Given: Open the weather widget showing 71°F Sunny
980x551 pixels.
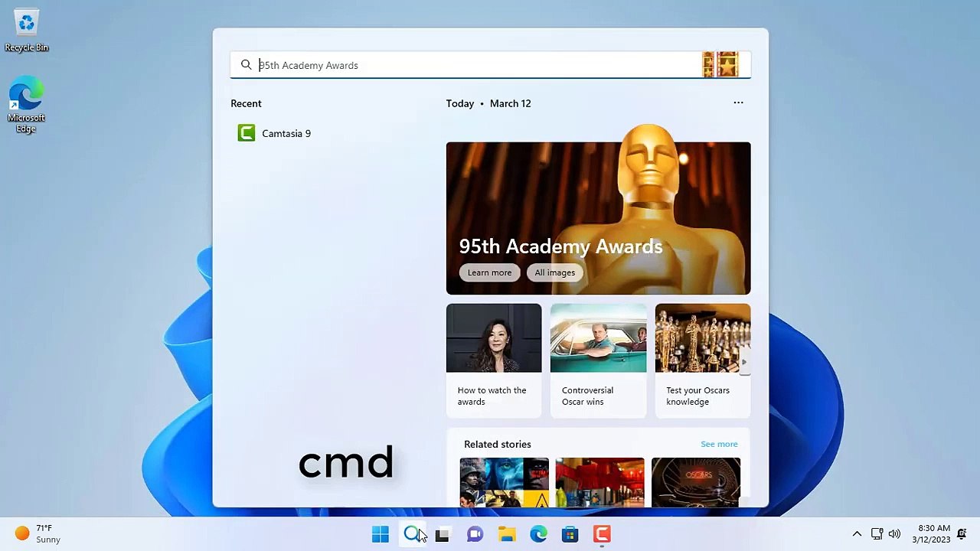Looking at the screenshot, I should pyautogui.click(x=38, y=533).
